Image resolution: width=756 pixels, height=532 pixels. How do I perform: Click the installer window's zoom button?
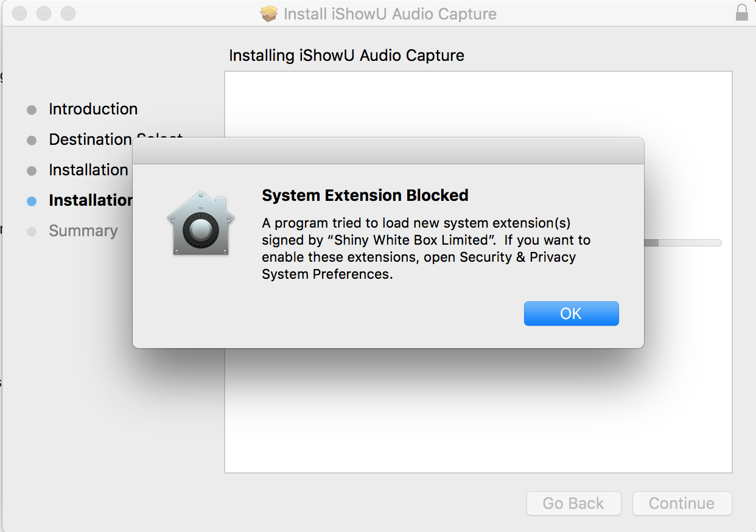[x=68, y=13]
